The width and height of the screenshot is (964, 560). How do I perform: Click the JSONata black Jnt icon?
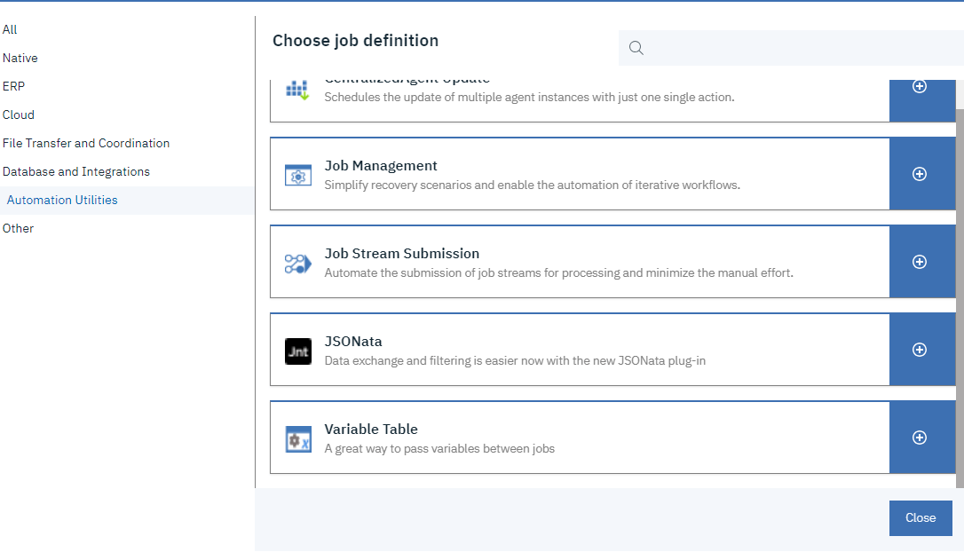(x=298, y=351)
